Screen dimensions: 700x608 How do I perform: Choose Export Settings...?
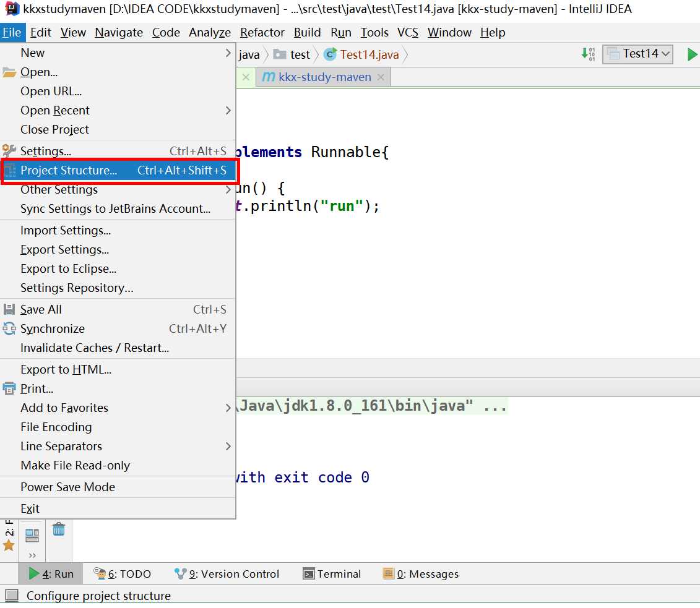point(118,249)
